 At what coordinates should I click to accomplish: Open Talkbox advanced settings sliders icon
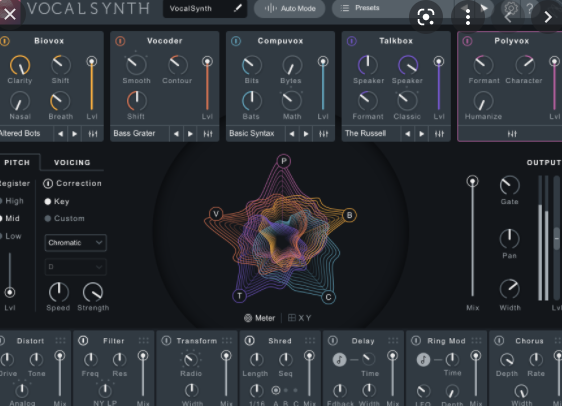pos(439,134)
